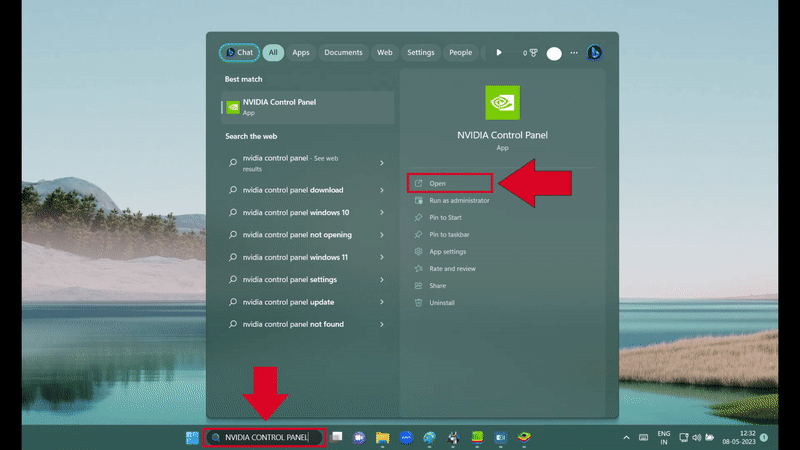
Task: Expand 'nvidia control panel download' chevron
Action: pos(382,190)
